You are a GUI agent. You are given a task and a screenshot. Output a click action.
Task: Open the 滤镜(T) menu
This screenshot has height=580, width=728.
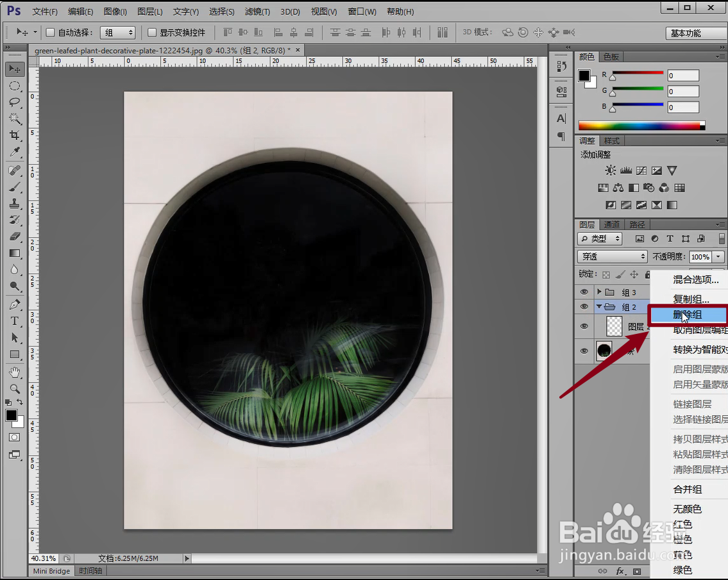(257, 12)
